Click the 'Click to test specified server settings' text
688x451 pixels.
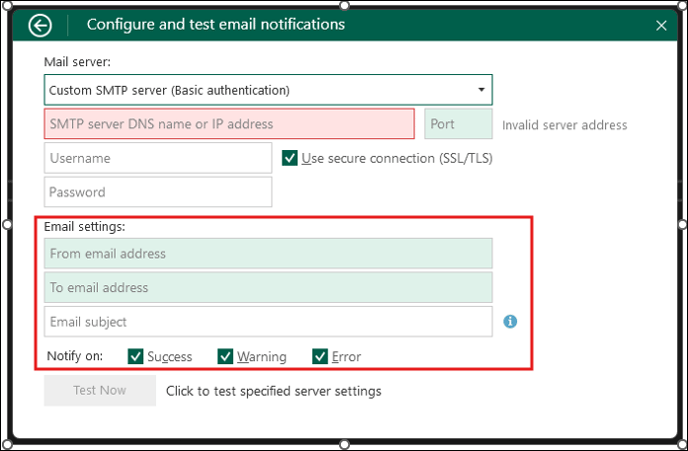[x=273, y=391]
